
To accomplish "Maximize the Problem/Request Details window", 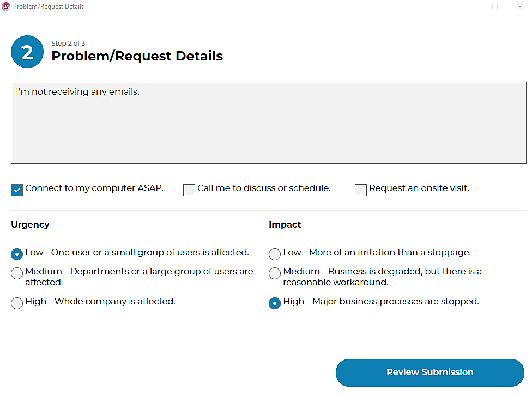I will point(495,7).
